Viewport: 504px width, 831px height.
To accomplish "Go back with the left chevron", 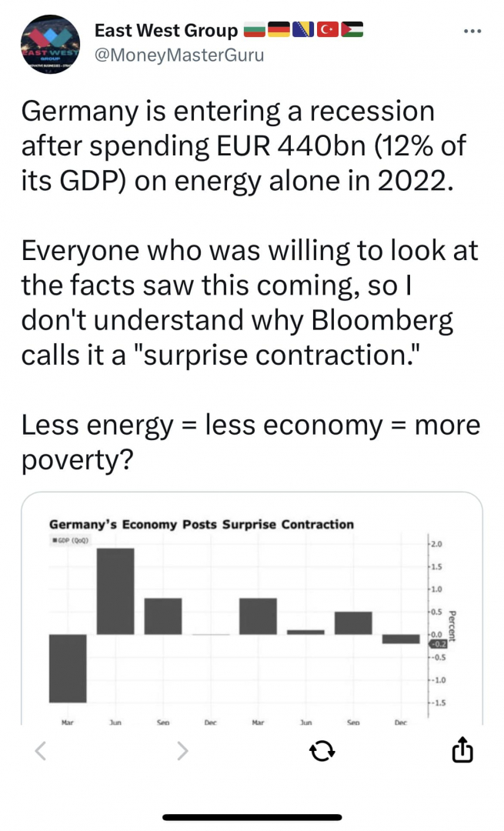I will pyautogui.click(x=41, y=750).
